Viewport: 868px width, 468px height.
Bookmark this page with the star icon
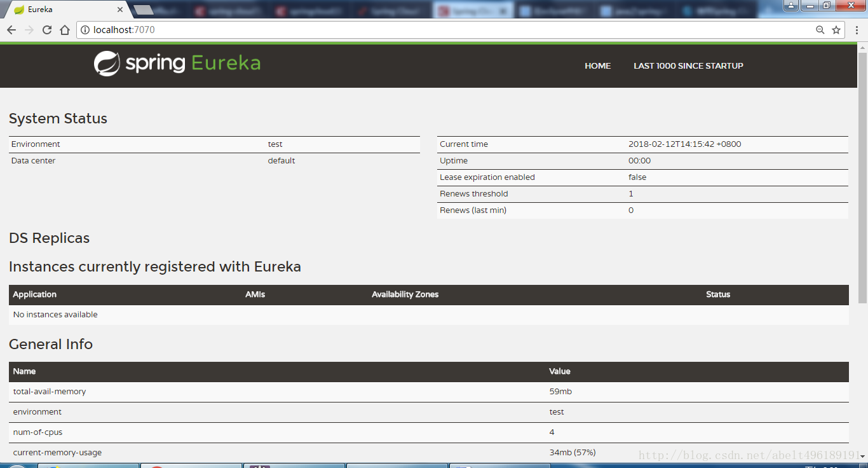(836, 30)
